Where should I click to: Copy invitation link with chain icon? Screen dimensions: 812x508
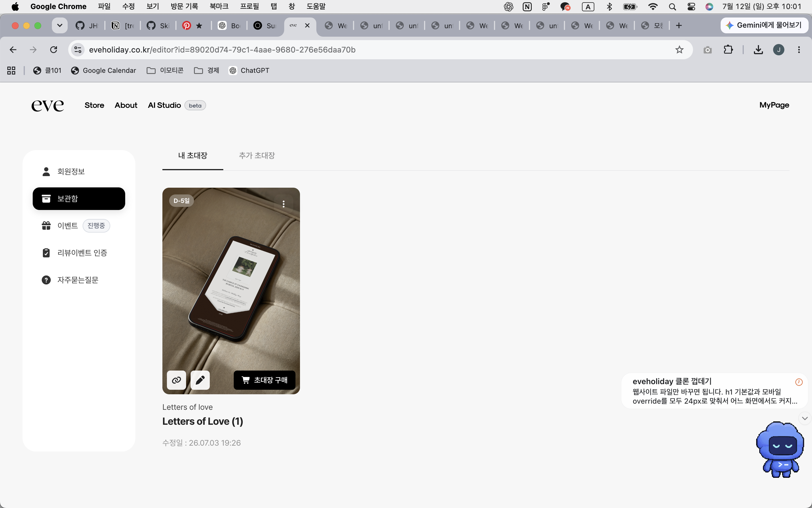coord(176,380)
